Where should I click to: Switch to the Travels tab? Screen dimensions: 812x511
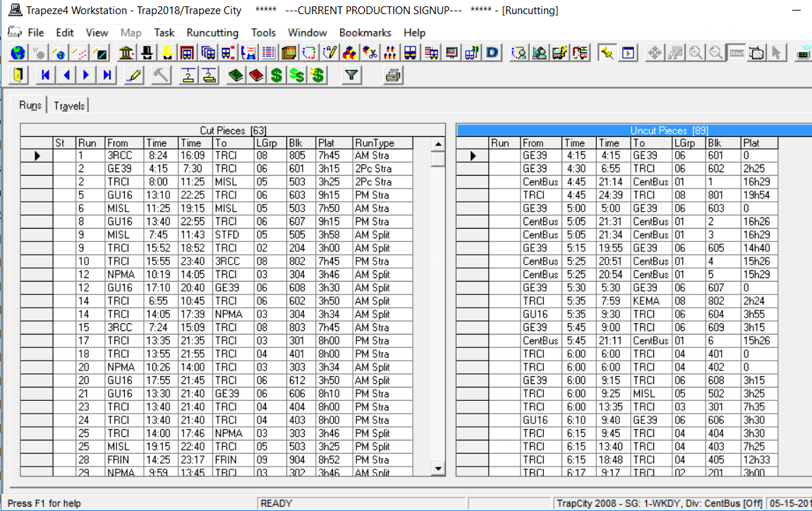pyautogui.click(x=69, y=105)
